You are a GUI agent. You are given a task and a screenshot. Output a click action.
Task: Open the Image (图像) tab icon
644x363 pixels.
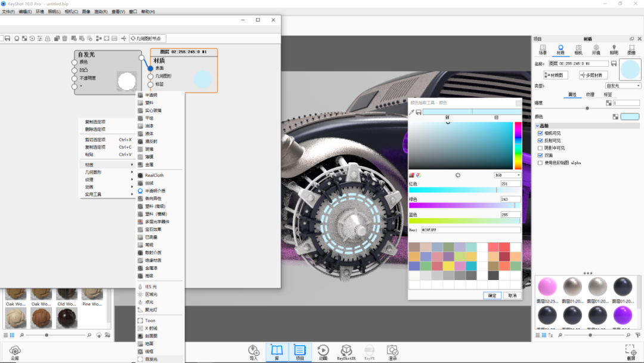click(631, 50)
